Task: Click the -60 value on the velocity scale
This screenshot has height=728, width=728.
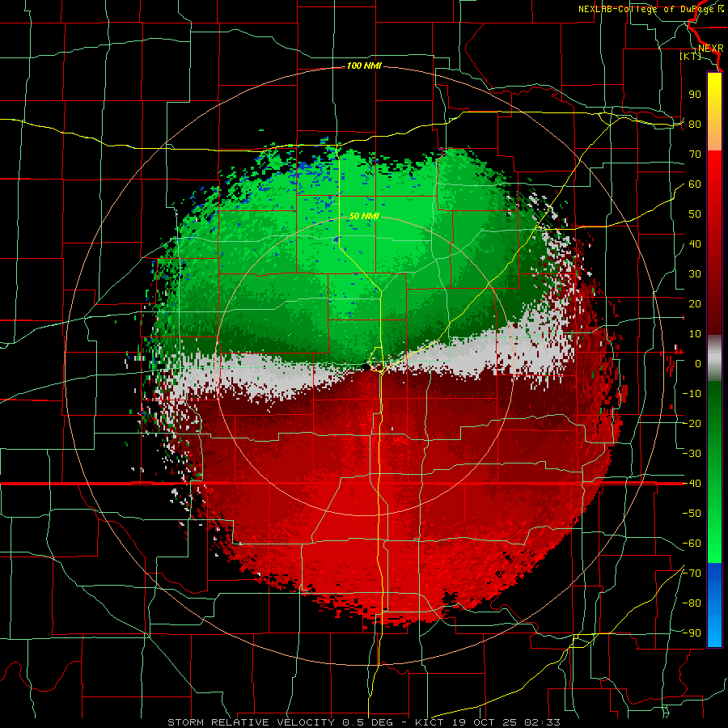Action: (x=692, y=544)
